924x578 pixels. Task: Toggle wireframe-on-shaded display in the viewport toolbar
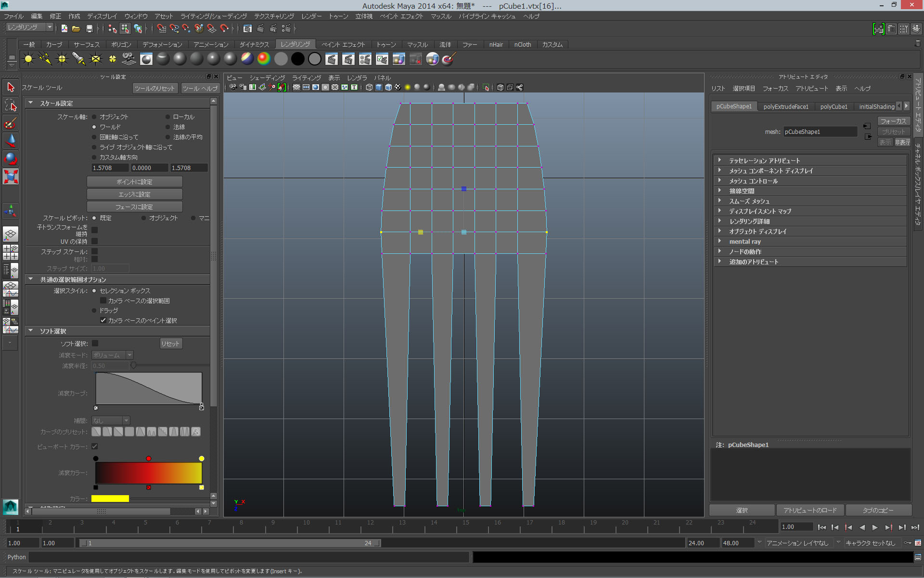[388, 87]
